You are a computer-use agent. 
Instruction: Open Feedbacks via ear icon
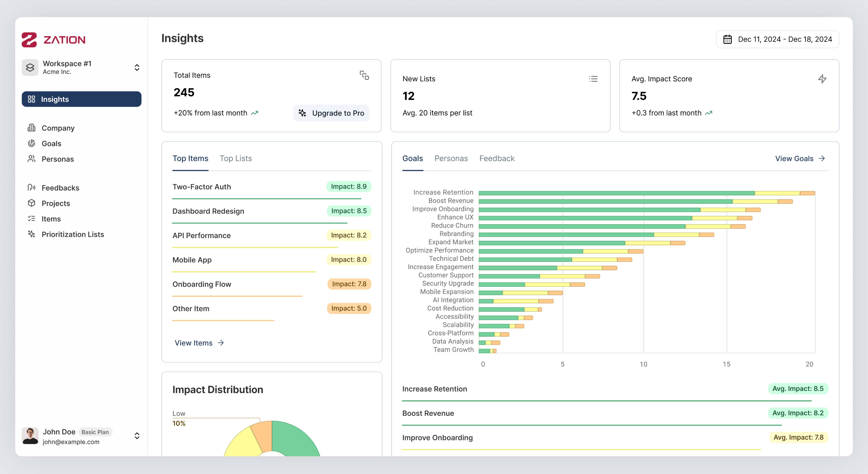coord(31,188)
